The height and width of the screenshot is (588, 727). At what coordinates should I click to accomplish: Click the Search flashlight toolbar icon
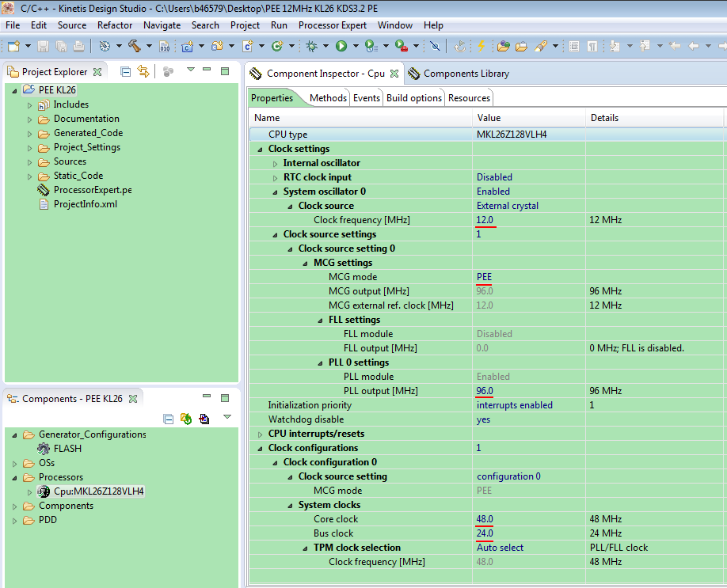coord(541,46)
